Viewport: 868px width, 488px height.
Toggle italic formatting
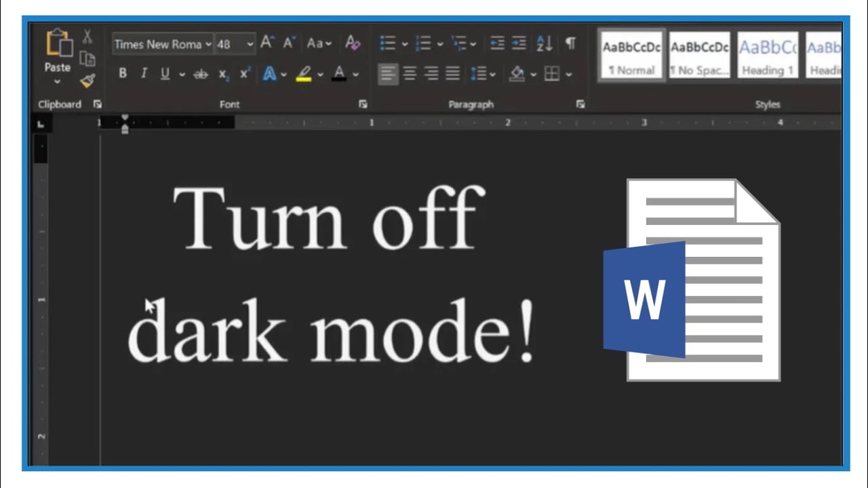(x=144, y=75)
